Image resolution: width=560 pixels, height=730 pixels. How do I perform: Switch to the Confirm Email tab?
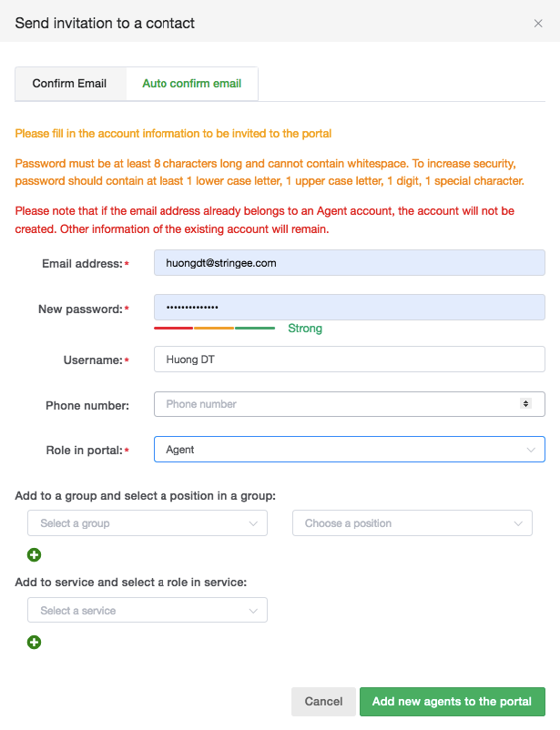[69, 84]
